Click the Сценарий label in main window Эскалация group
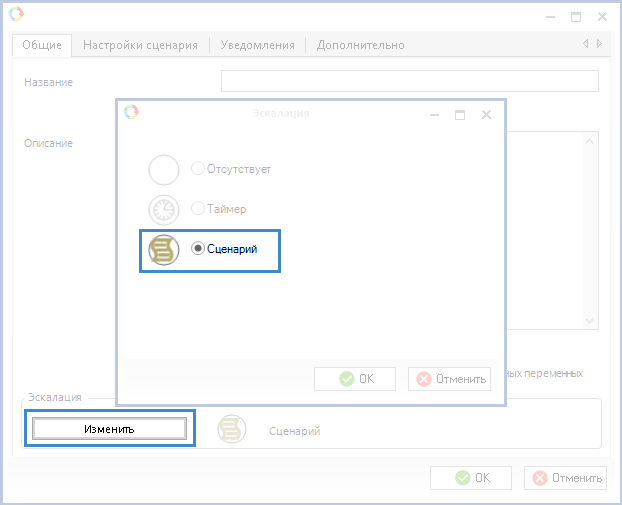622x505 pixels. 294,431
